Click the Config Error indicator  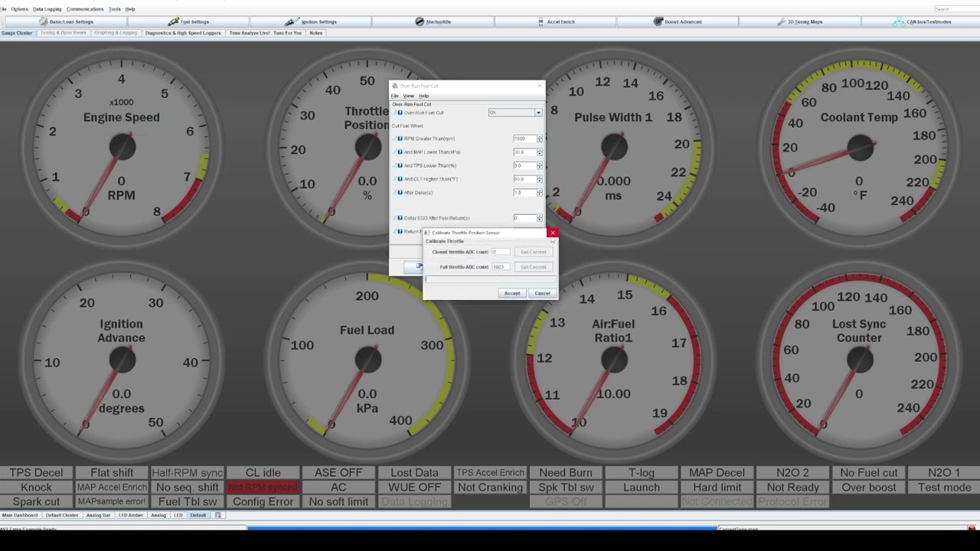tap(263, 502)
